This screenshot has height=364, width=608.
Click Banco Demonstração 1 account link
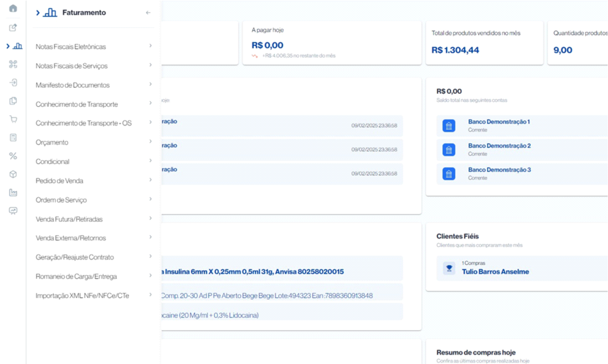tap(499, 122)
